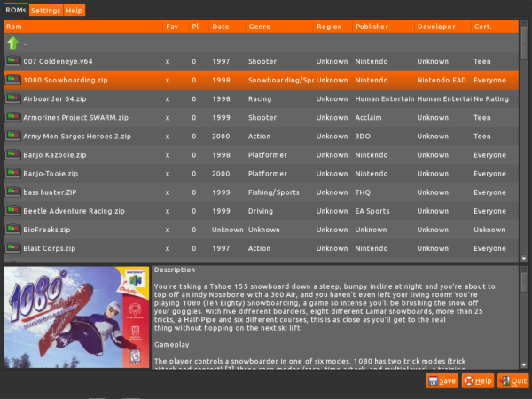This screenshot has height=399, width=532.
Task: Open the Settings tab
Action: pyautogui.click(x=46, y=11)
